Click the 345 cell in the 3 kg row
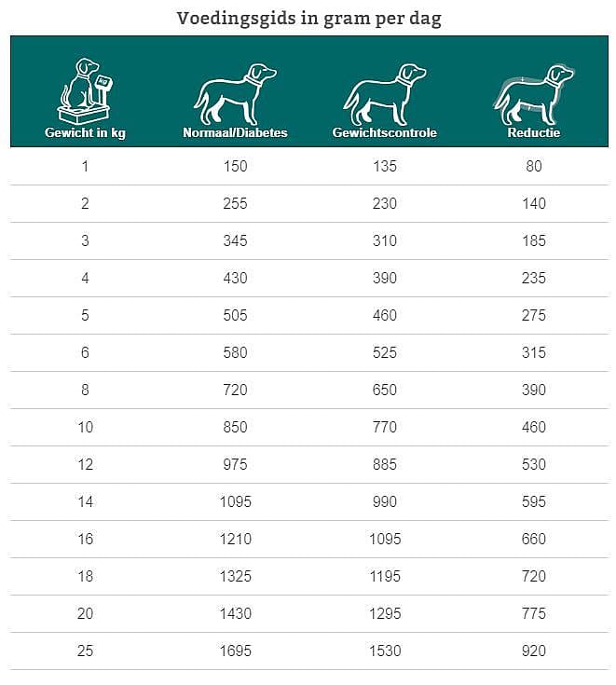This screenshot has width=616, height=685. click(235, 241)
